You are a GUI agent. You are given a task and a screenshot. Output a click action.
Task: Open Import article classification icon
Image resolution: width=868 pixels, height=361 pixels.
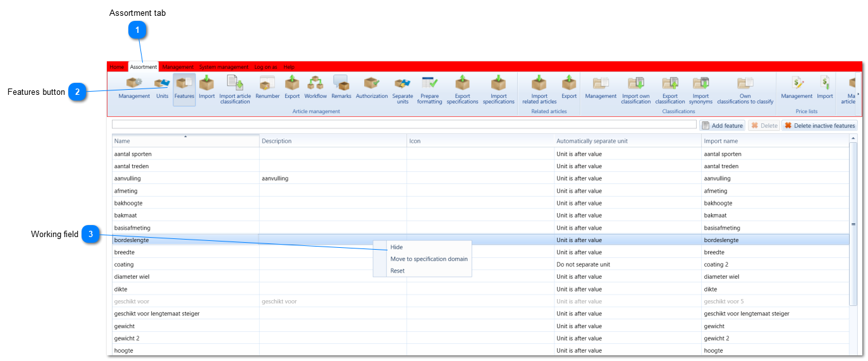point(235,90)
